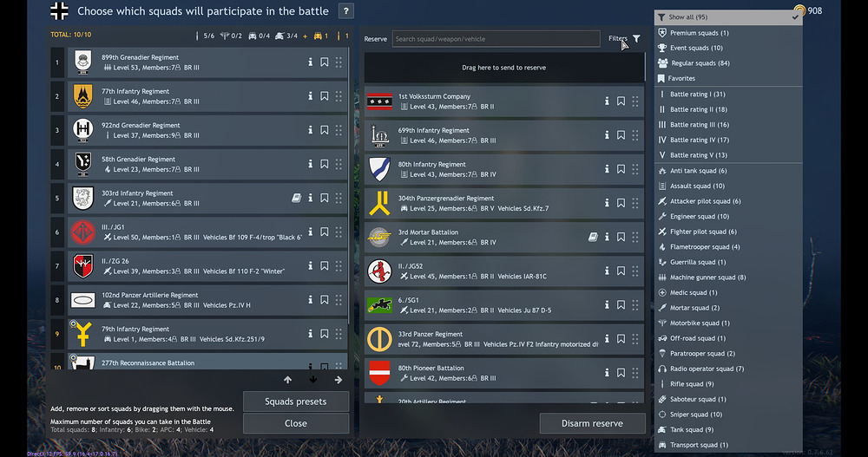Filter by Paratrooper squad (2)

(x=728, y=354)
